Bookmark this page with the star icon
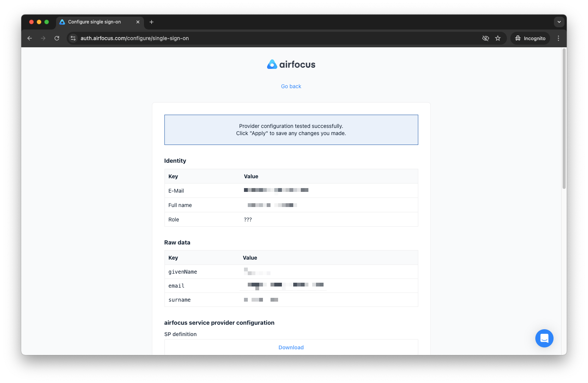Screen dimensions: 588x383 point(498,38)
